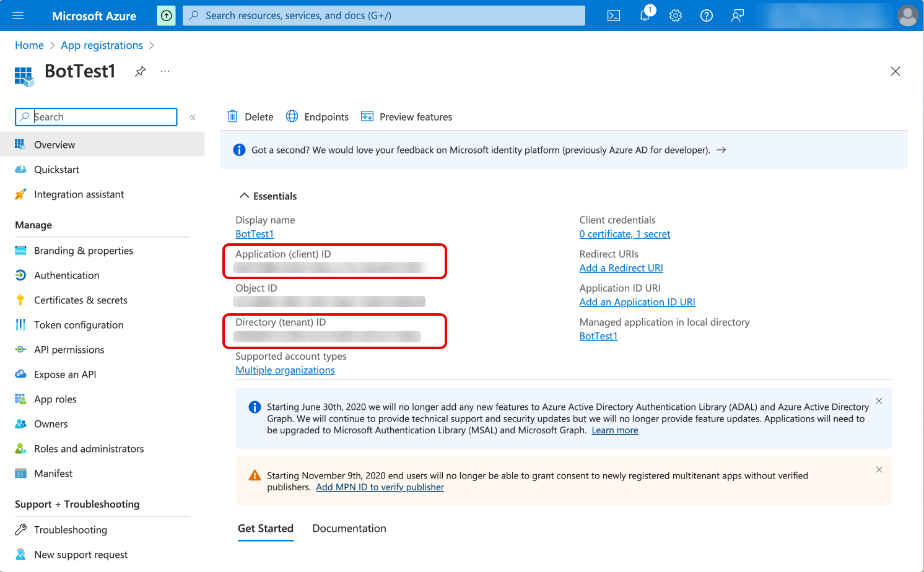Click the feedback person icon
The width and height of the screenshot is (924, 572).
point(738,15)
